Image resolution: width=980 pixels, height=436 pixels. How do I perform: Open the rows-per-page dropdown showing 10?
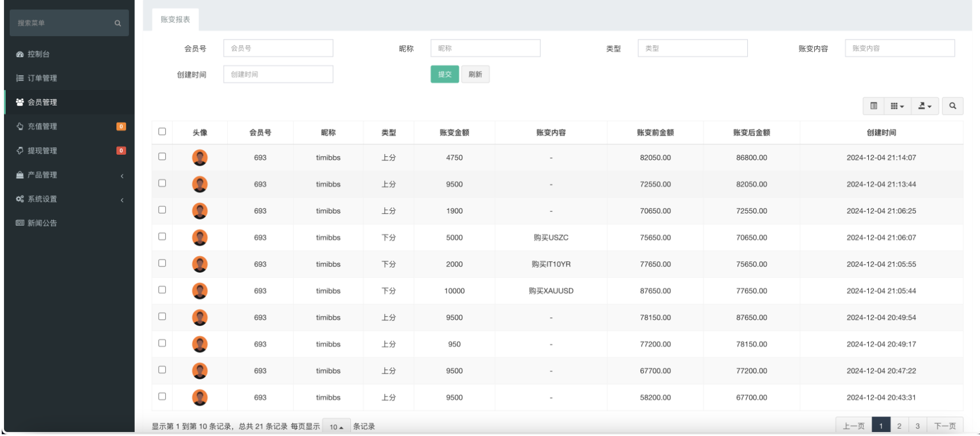click(x=336, y=427)
